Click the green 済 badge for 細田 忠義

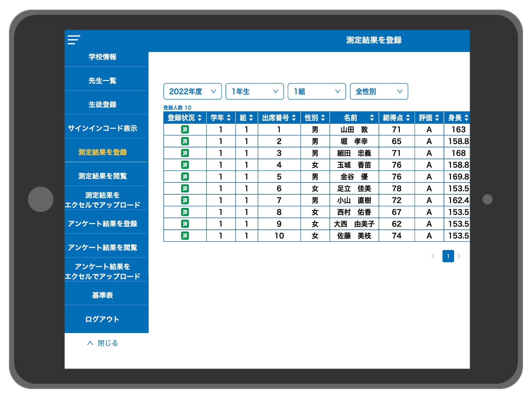(185, 153)
